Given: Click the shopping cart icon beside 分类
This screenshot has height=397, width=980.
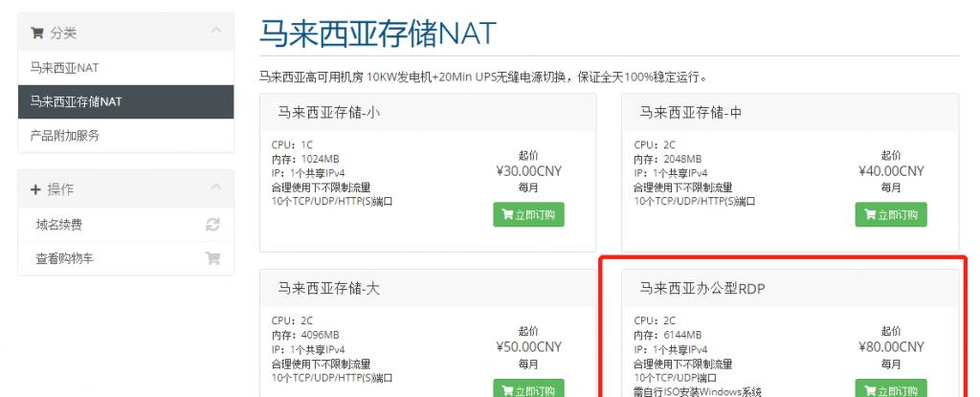Looking at the screenshot, I should pos(36,33).
